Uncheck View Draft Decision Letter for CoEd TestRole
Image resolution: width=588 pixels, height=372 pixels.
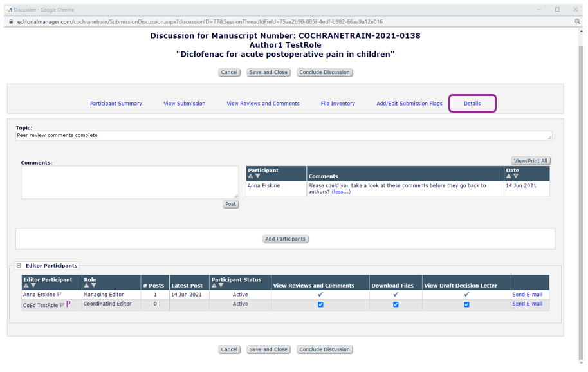[466, 304]
